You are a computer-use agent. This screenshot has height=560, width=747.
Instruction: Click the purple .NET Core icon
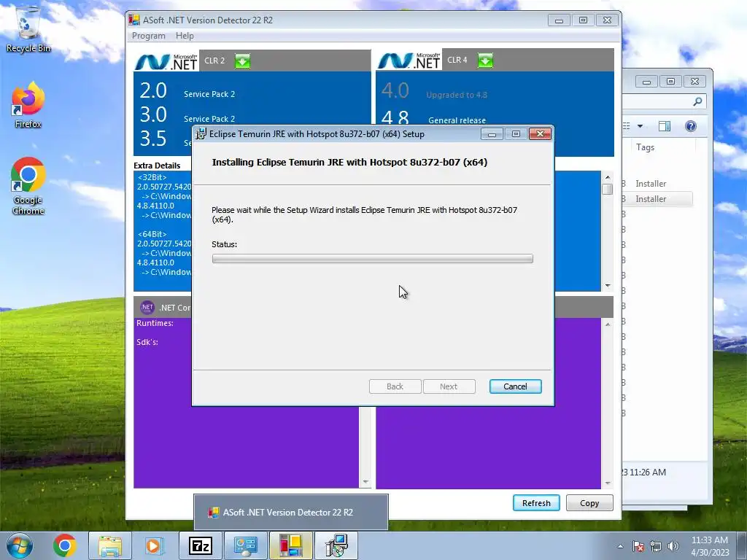147,308
